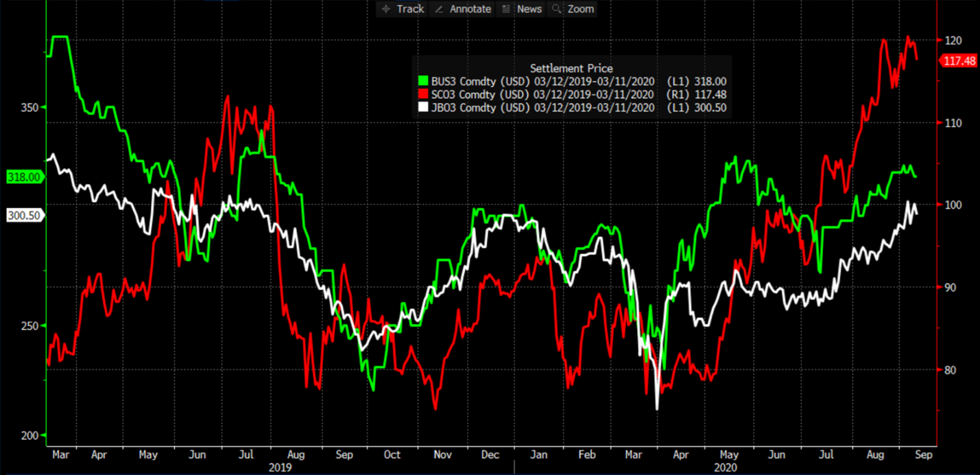Click the white 300.50 left-axis price tag
The width and height of the screenshot is (980, 475).
pos(23,215)
